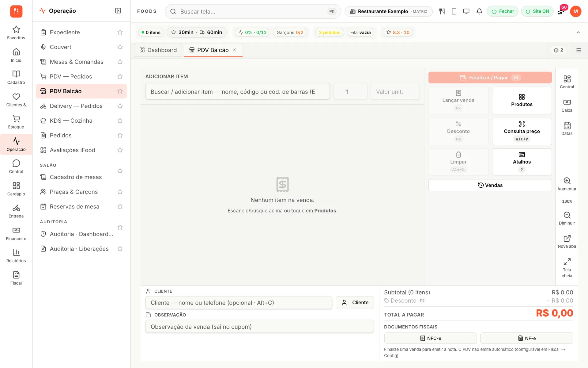Open Favoritos in the left rail
Screen dimensions: 588x368
(x=16, y=33)
